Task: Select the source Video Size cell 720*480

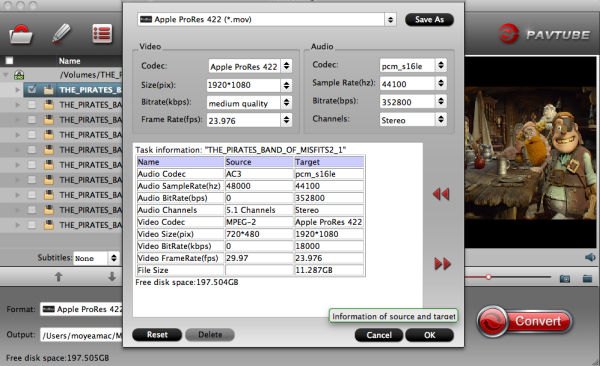Action: point(259,234)
